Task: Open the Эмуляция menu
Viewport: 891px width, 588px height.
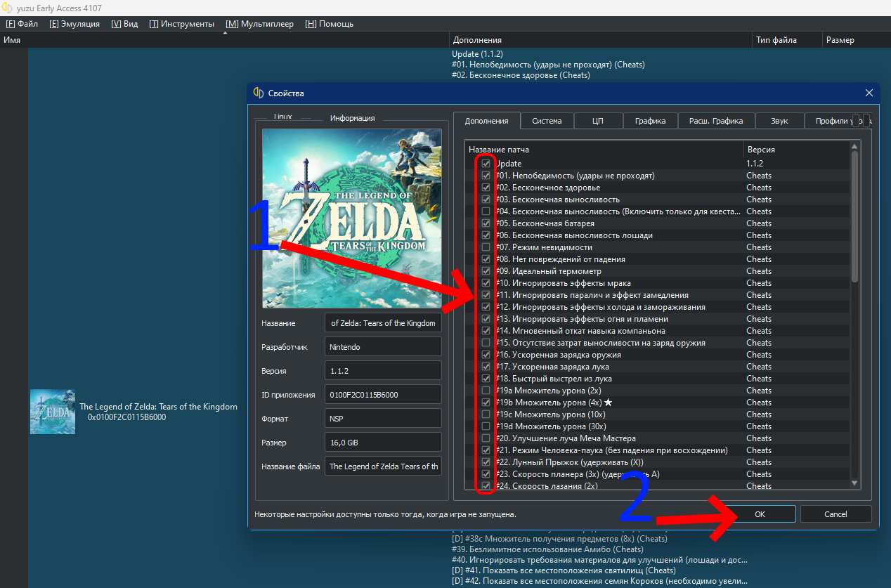Action: [x=74, y=24]
